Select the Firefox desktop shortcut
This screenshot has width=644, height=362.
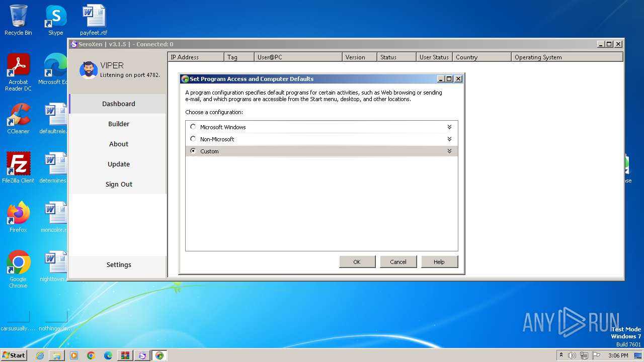pos(18,217)
